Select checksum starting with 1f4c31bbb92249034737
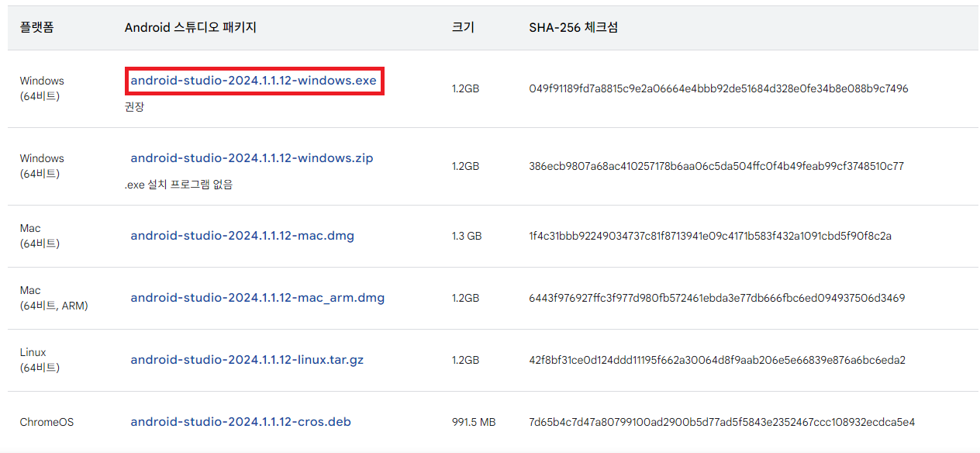The width and height of the screenshot is (980, 453). [x=710, y=236]
